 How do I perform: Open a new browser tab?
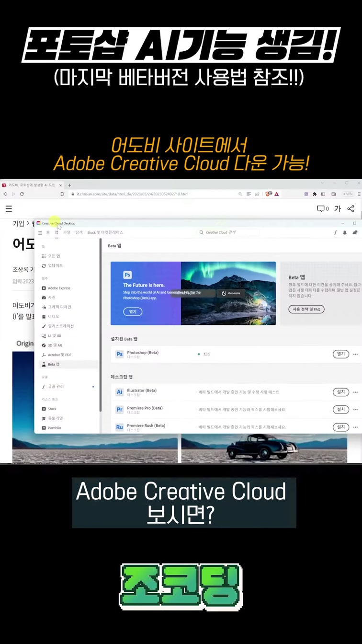[x=69, y=185]
